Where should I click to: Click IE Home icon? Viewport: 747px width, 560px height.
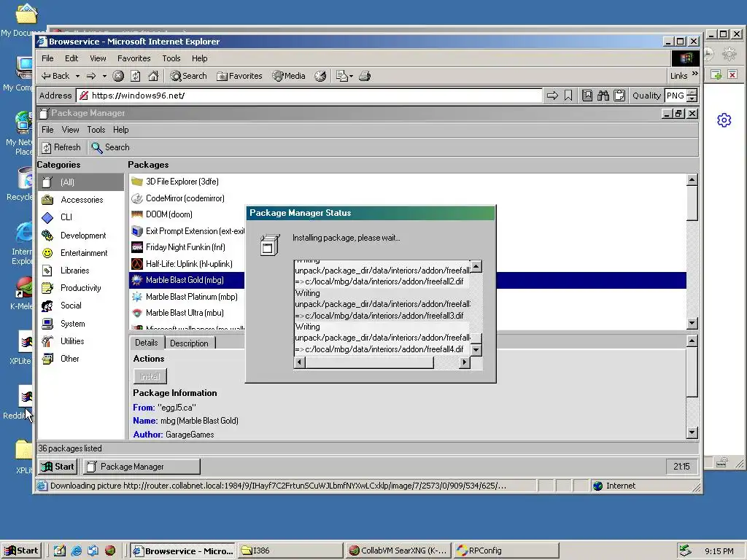[x=153, y=76]
